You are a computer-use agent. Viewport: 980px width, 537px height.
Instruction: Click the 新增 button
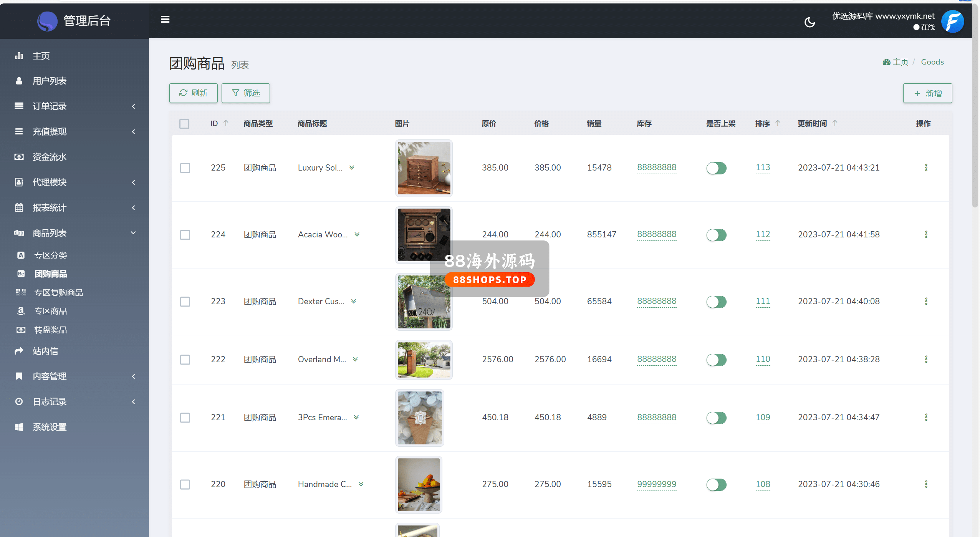point(927,93)
